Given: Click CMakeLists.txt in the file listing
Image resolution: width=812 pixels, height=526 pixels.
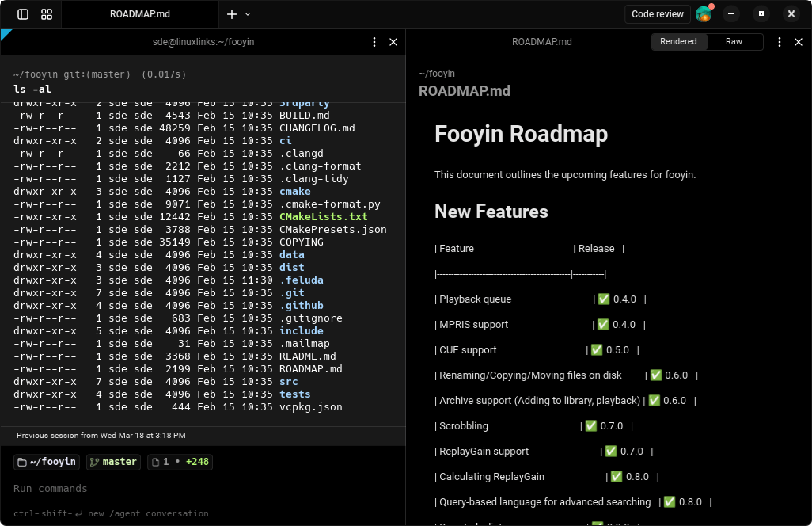Looking at the screenshot, I should (323, 217).
